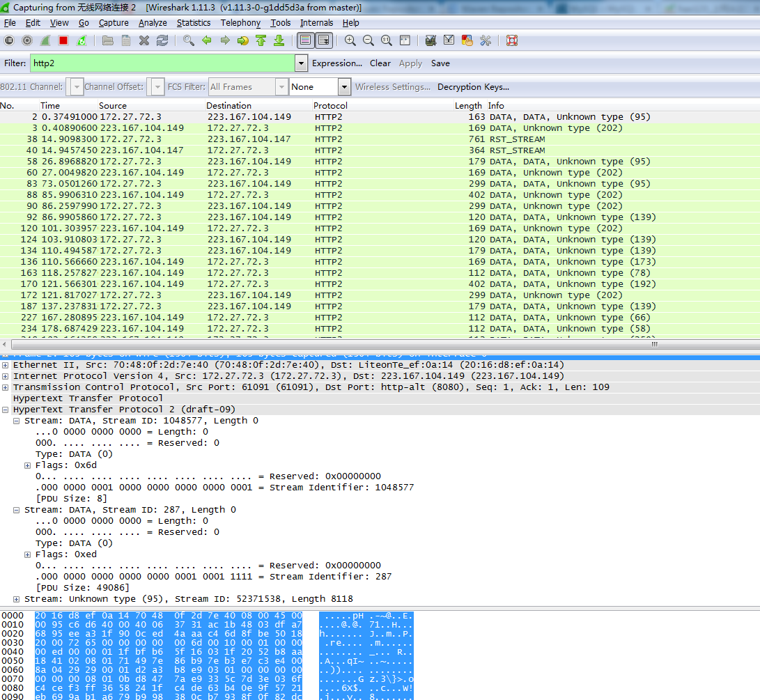Open the filter history dropdown

click(300, 63)
